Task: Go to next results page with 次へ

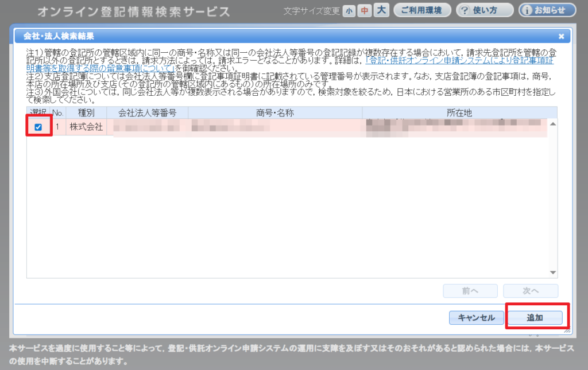Action: pyautogui.click(x=531, y=291)
